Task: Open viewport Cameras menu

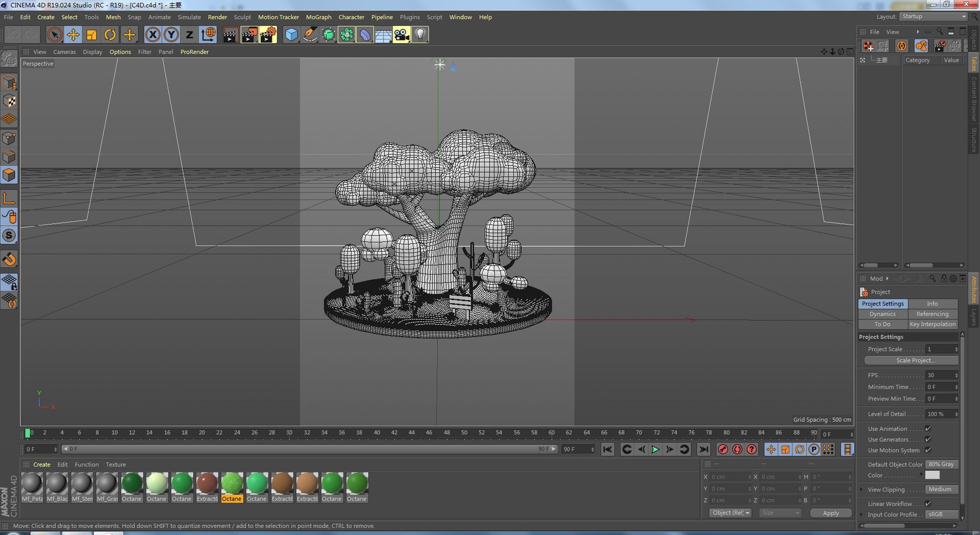Action: tap(64, 52)
